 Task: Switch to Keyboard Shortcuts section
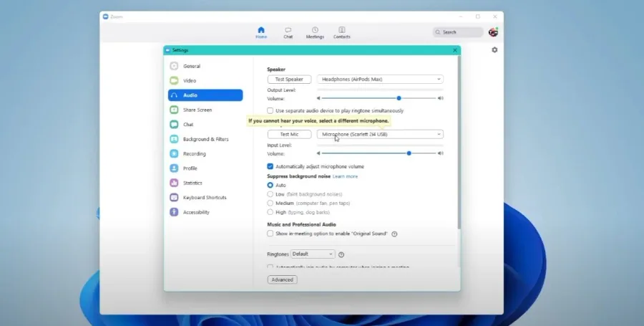(x=205, y=197)
